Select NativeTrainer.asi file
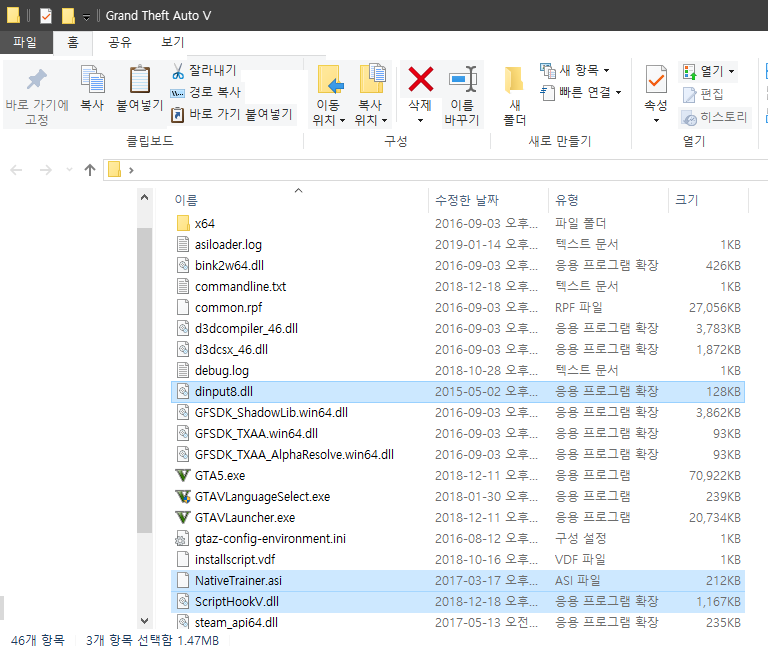Image resolution: width=768 pixels, height=651 pixels. 457,581
